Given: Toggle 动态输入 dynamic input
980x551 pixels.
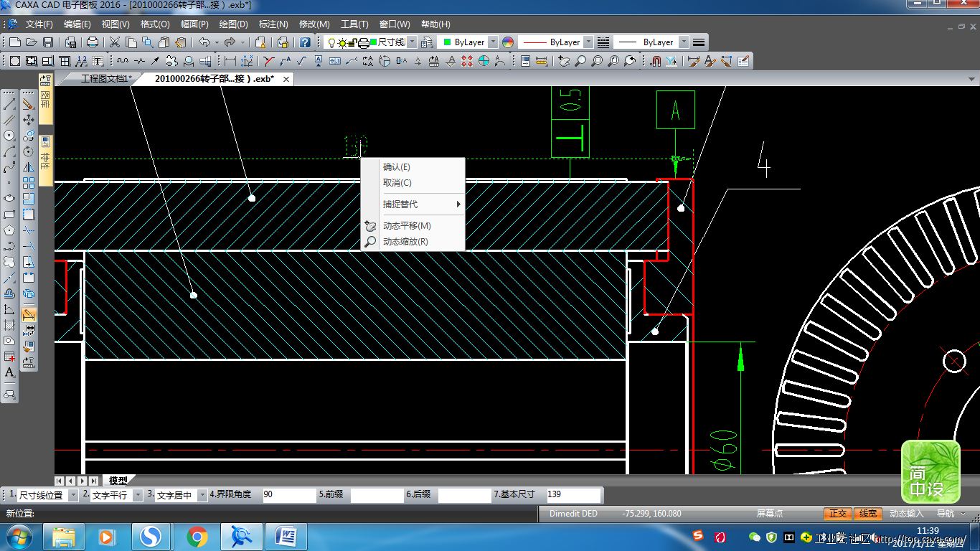Looking at the screenshot, I should [x=906, y=514].
